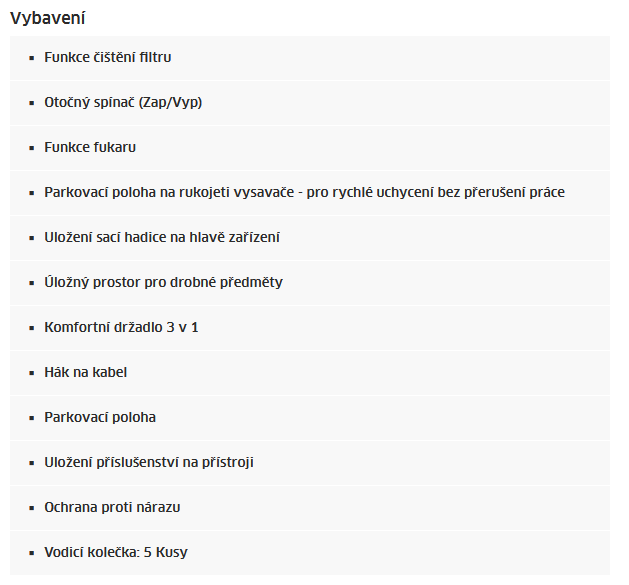Select the Funkce čištění filtru row

click(310, 58)
